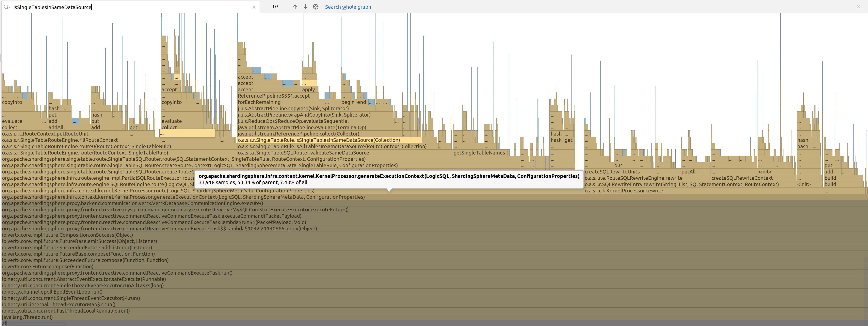Click the createSQLRewriteUnits frame
868x326 pixels.
[612, 172]
